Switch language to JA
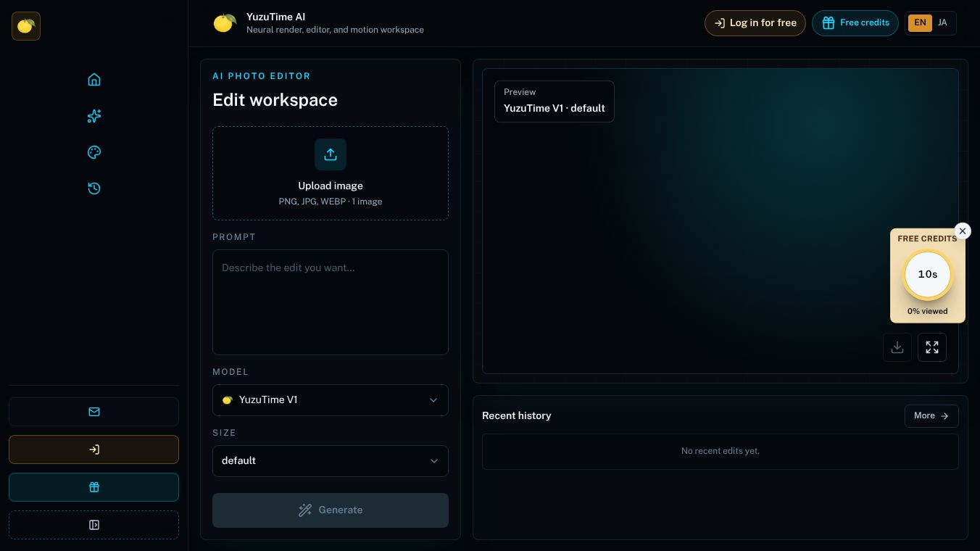980x551 pixels. click(942, 23)
